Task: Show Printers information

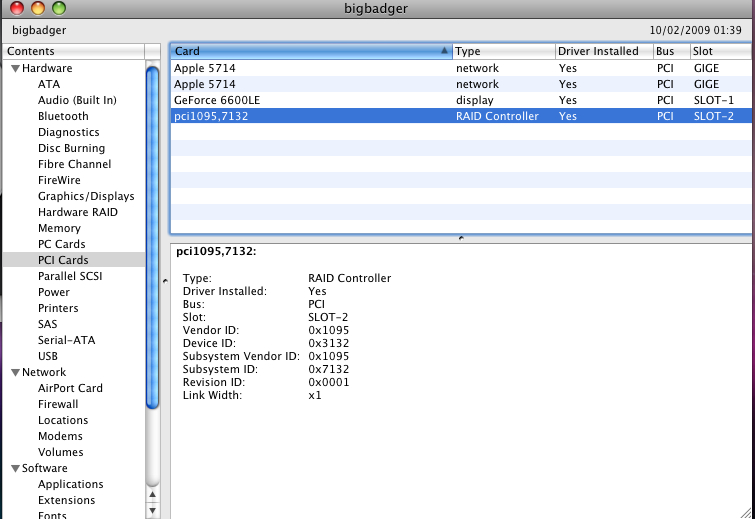Action: click(58, 308)
